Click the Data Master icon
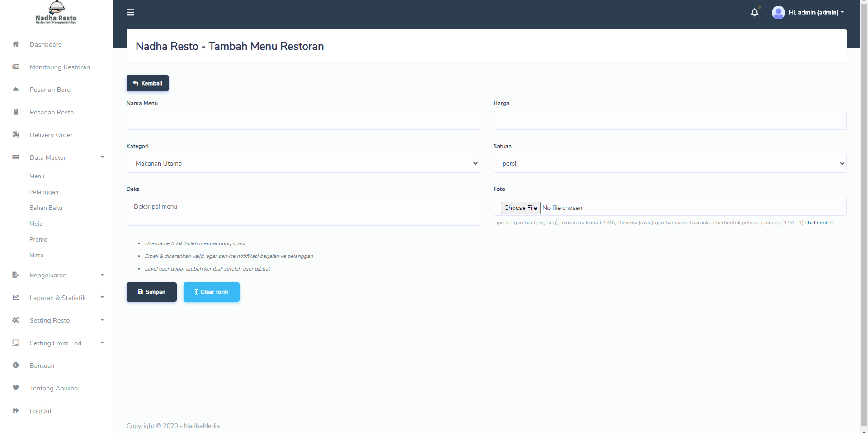868x433 pixels. coord(16,157)
